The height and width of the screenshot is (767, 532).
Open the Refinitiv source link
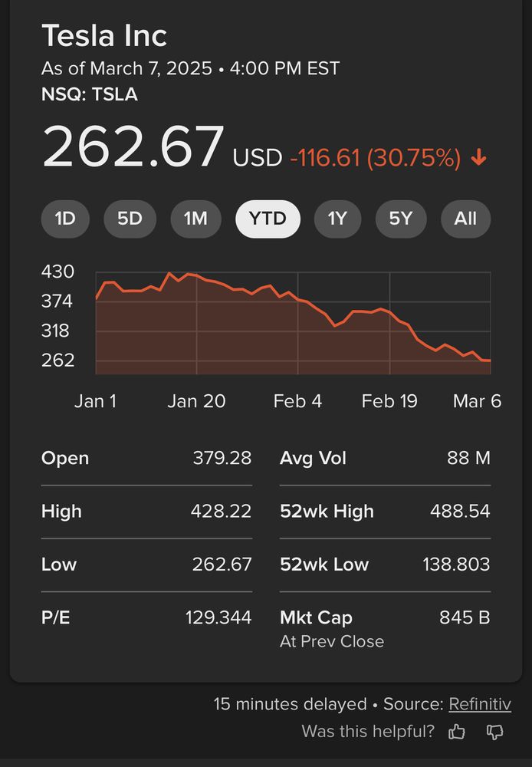(x=480, y=704)
